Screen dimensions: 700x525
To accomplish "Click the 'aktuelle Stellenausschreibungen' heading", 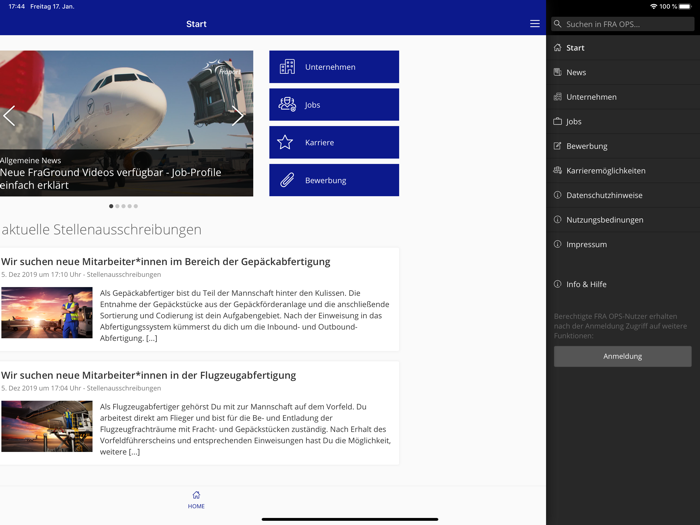I will (x=101, y=229).
